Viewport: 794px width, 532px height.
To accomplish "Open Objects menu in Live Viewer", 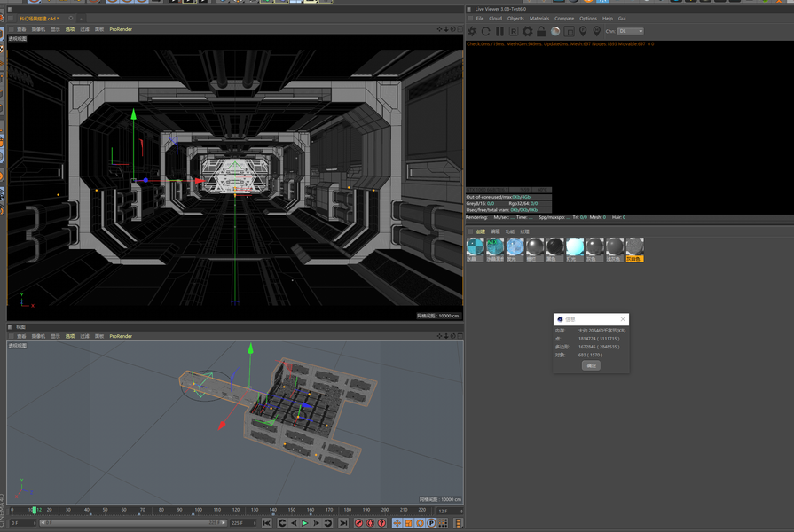I will (515, 19).
